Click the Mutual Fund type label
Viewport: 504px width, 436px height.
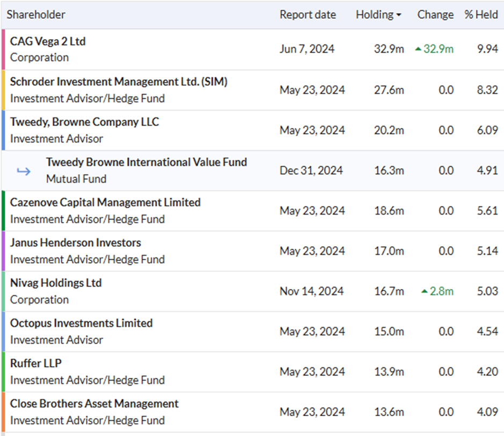76,179
